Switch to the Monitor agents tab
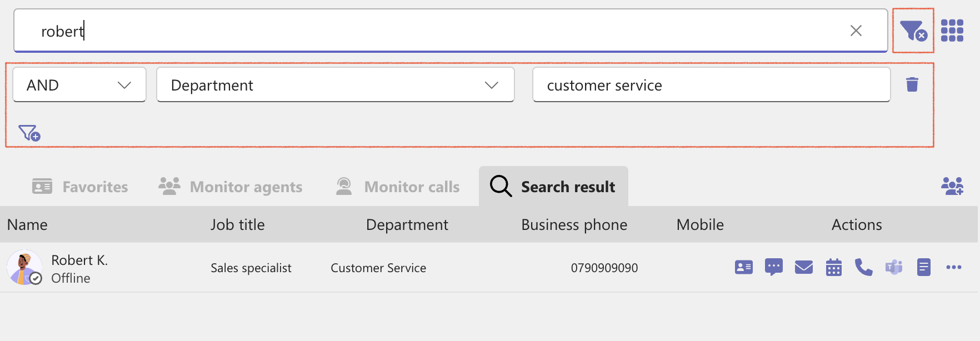 point(231,187)
